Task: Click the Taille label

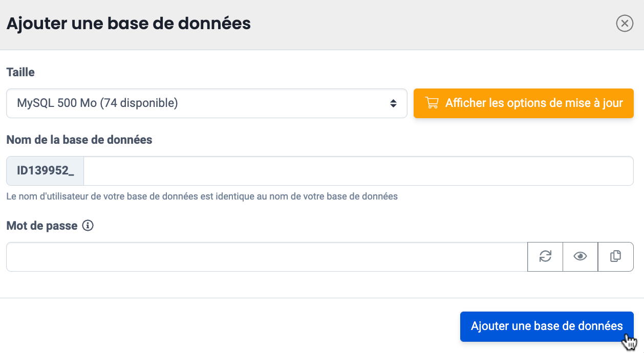Action: 20,72
